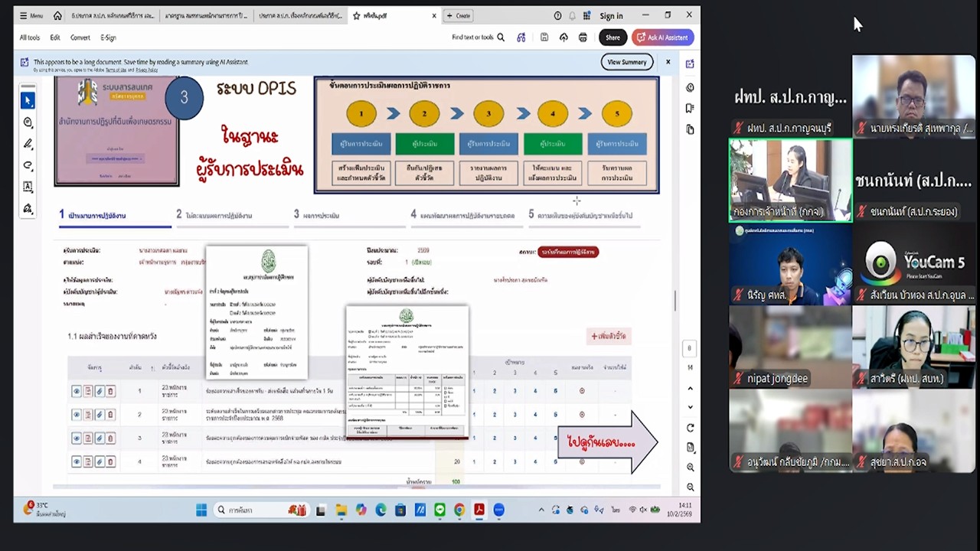Open the All tools menu
The height and width of the screenshot is (551, 980).
point(30,37)
